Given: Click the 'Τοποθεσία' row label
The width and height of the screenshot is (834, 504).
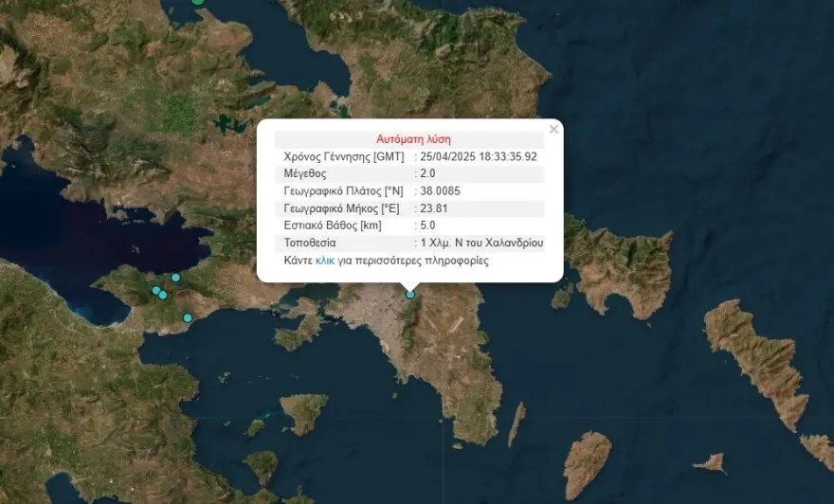Looking at the screenshot, I should pos(310,243).
